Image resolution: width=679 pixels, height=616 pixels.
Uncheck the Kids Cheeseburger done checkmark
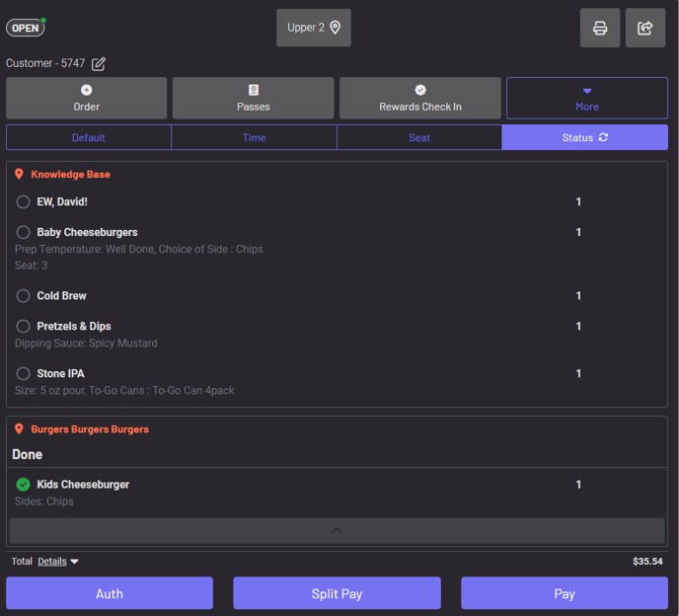click(24, 485)
